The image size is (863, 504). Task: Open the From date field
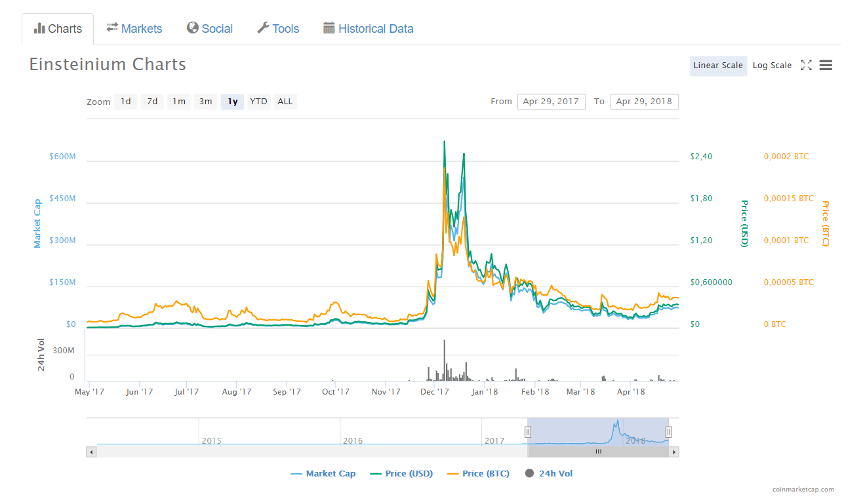[551, 102]
